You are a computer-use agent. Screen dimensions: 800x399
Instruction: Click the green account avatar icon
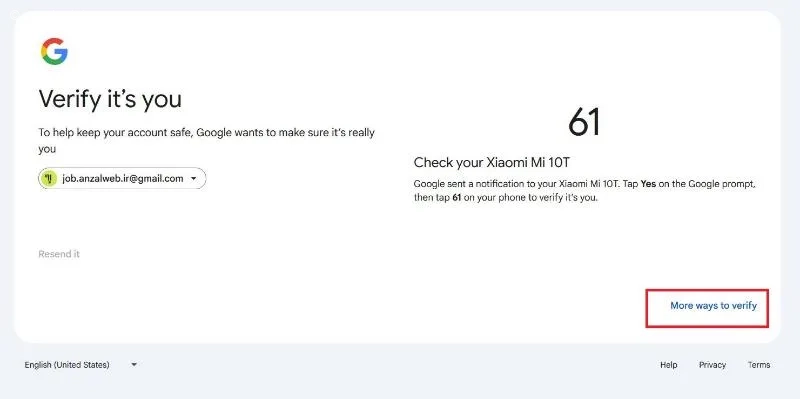point(49,179)
